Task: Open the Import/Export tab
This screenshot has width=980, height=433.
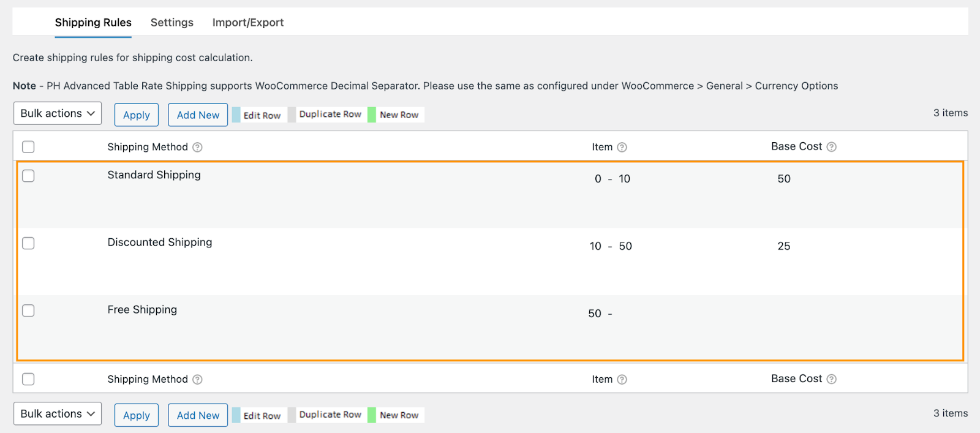Action: [x=248, y=23]
